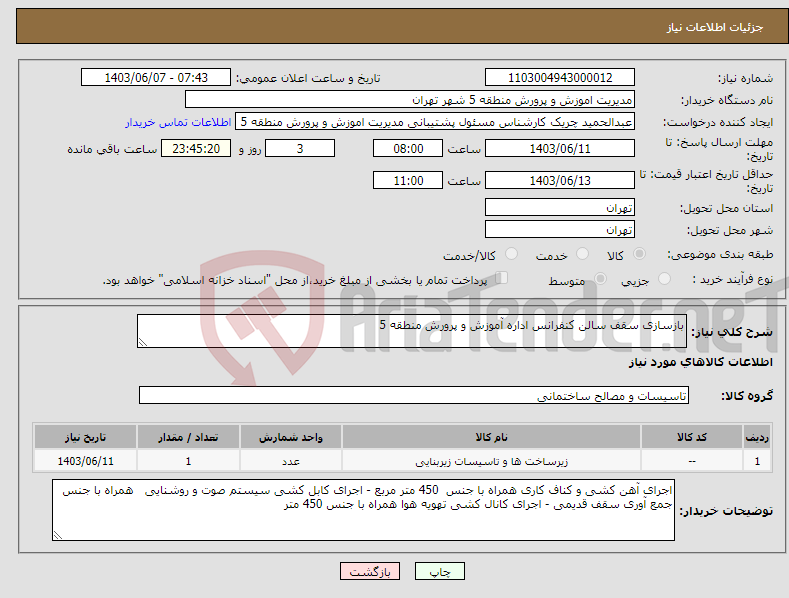The image size is (789, 598).
Task: Click the نام کالا column header
Action: click(491, 437)
